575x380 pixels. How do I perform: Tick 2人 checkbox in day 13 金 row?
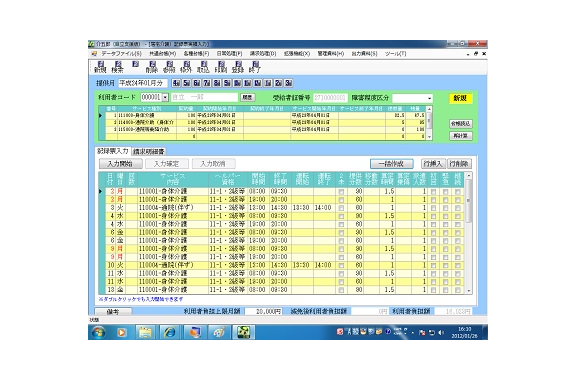click(x=341, y=290)
